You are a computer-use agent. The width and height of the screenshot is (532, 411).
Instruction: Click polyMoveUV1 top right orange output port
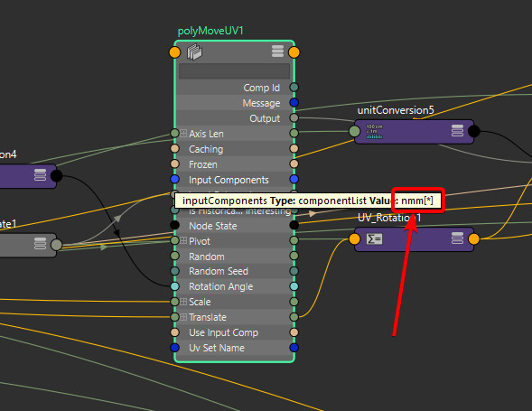pos(294,52)
